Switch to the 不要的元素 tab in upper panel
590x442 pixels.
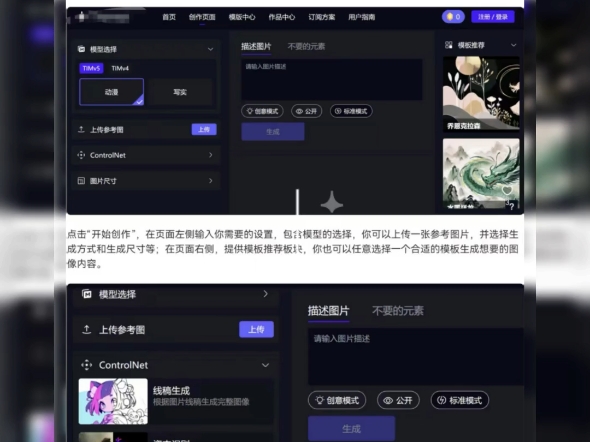(306, 46)
